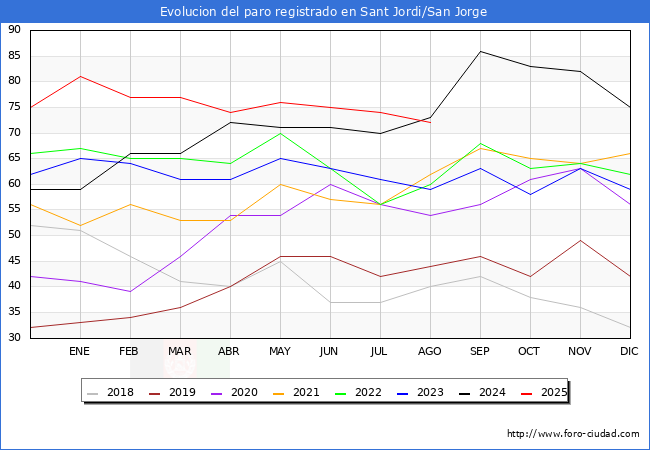650x450 pixels.
Task: Click the MAR month axis label
Action: [x=179, y=351]
